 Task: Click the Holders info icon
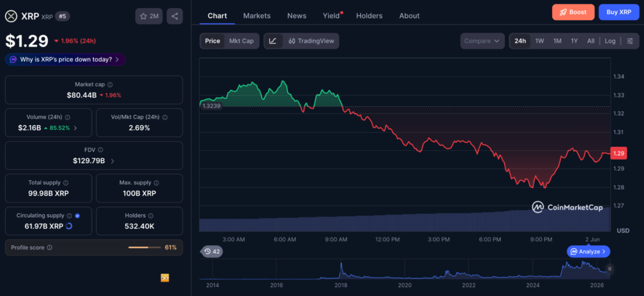click(x=151, y=216)
